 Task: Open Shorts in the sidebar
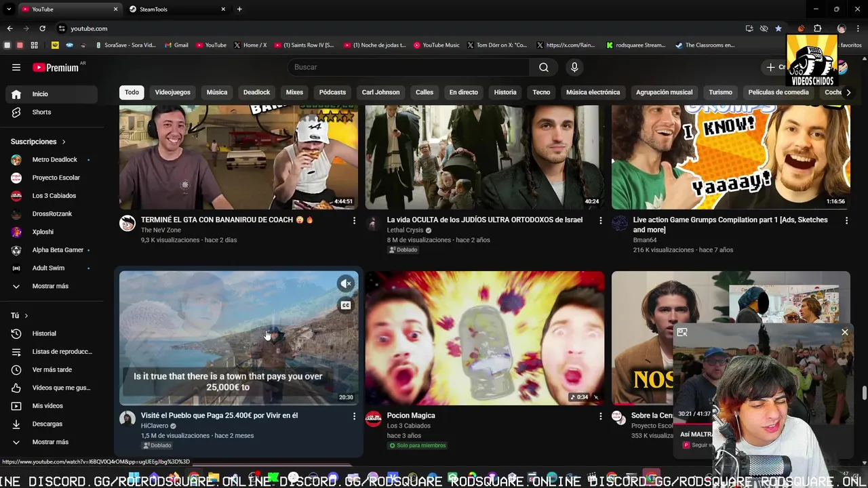coord(51,112)
